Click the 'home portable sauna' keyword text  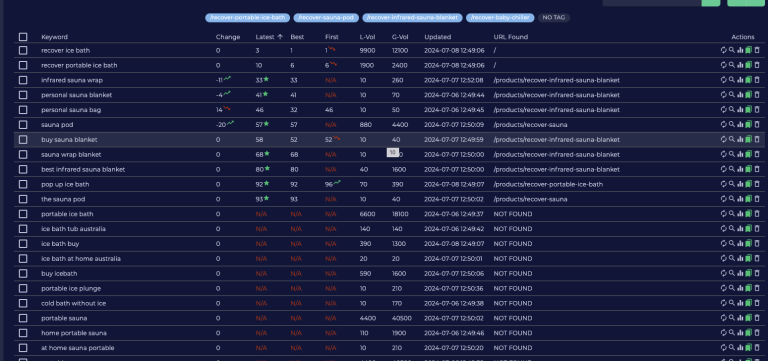click(x=74, y=333)
